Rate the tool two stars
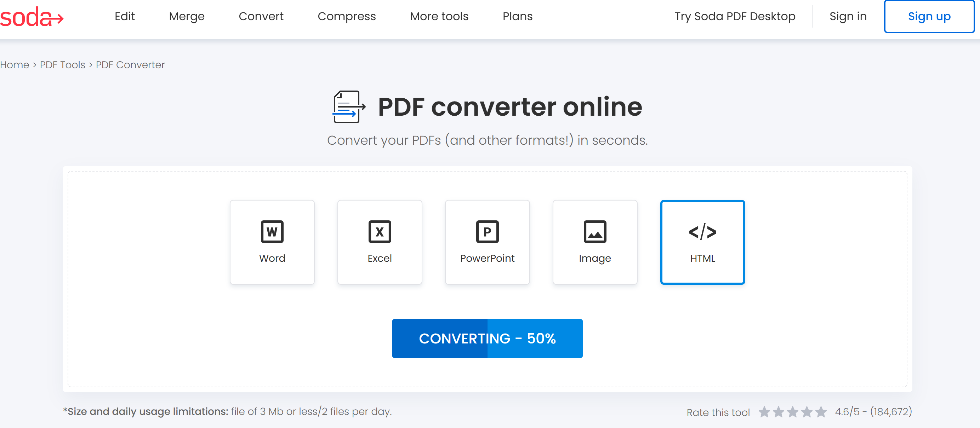Screen dimensions: 980x428 coord(778,412)
